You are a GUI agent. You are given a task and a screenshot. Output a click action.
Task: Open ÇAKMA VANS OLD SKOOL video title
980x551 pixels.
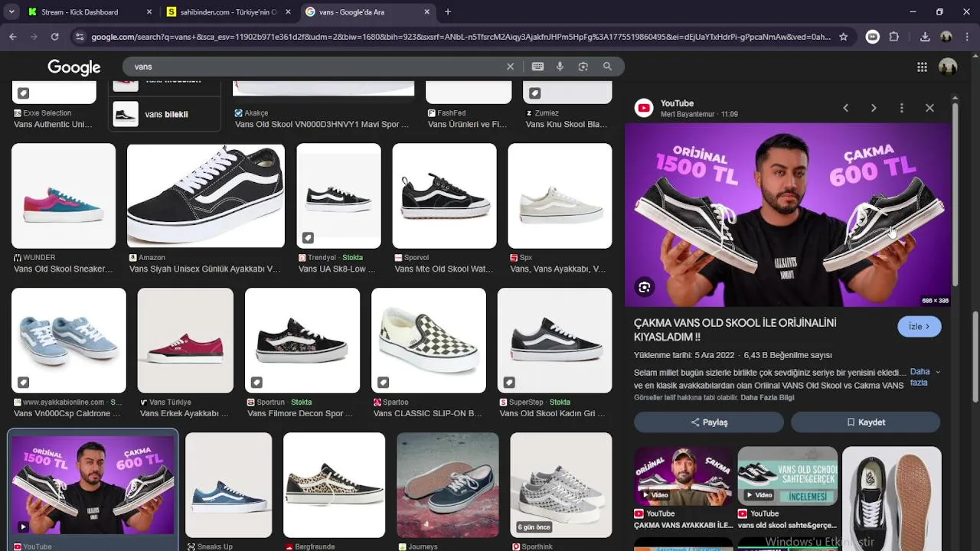[735, 330]
